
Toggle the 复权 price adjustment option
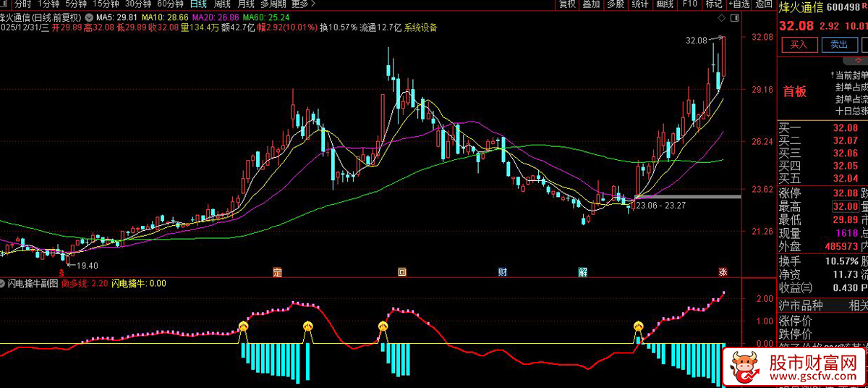567,4
